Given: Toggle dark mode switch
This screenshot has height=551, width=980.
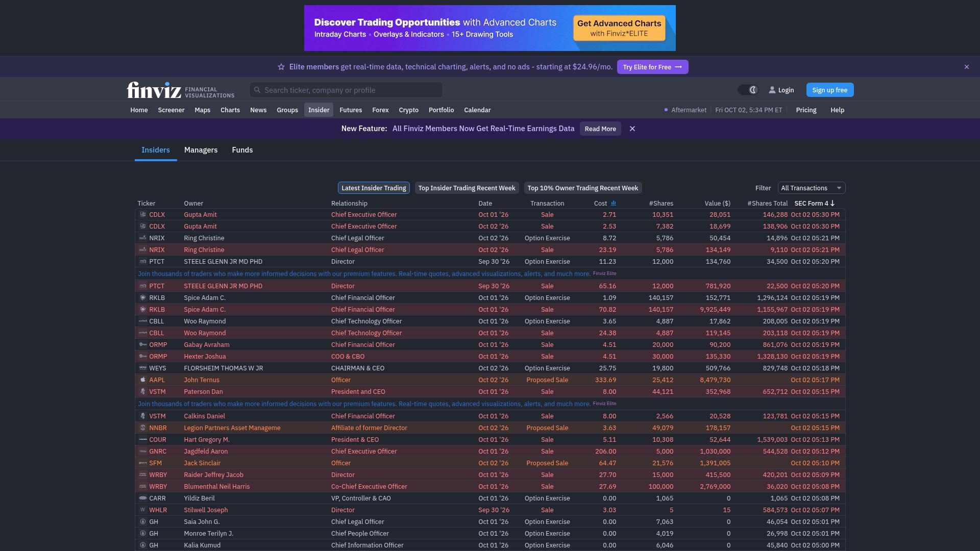Looking at the screenshot, I should click(748, 90).
